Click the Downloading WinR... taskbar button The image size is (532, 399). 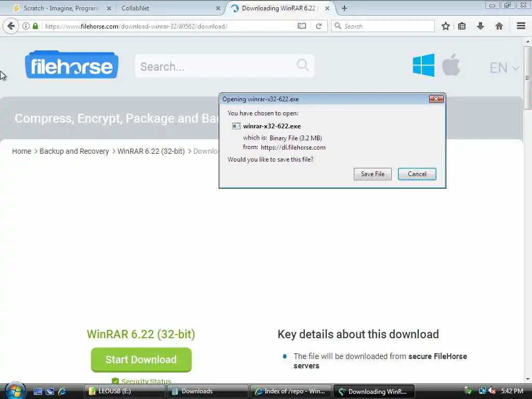374,391
